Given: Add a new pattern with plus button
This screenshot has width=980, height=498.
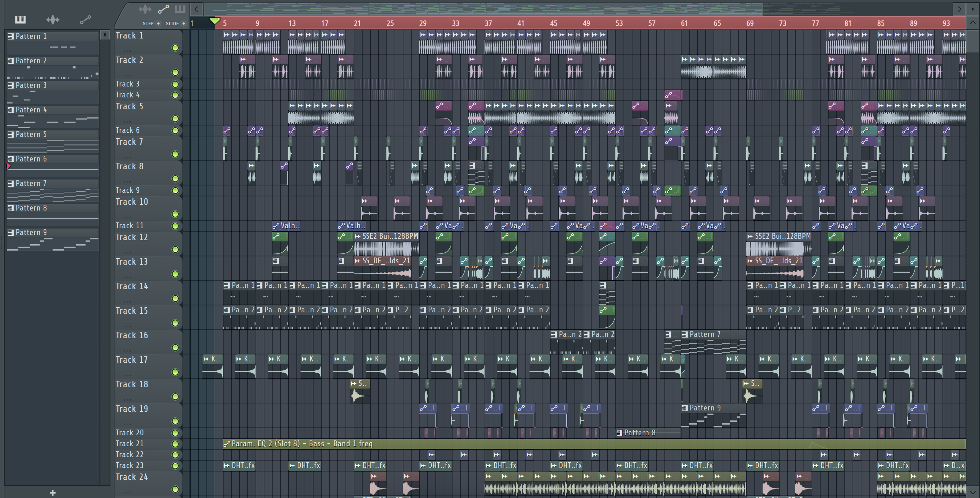Looking at the screenshot, I should [52, 493].
